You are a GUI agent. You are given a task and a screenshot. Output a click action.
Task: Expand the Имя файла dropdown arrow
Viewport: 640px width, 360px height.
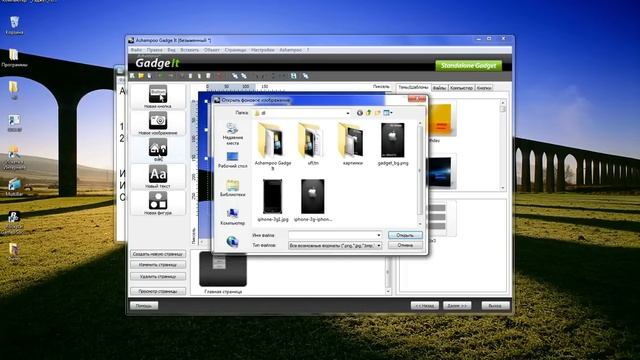pyautogui.click(x=379, y=235)
